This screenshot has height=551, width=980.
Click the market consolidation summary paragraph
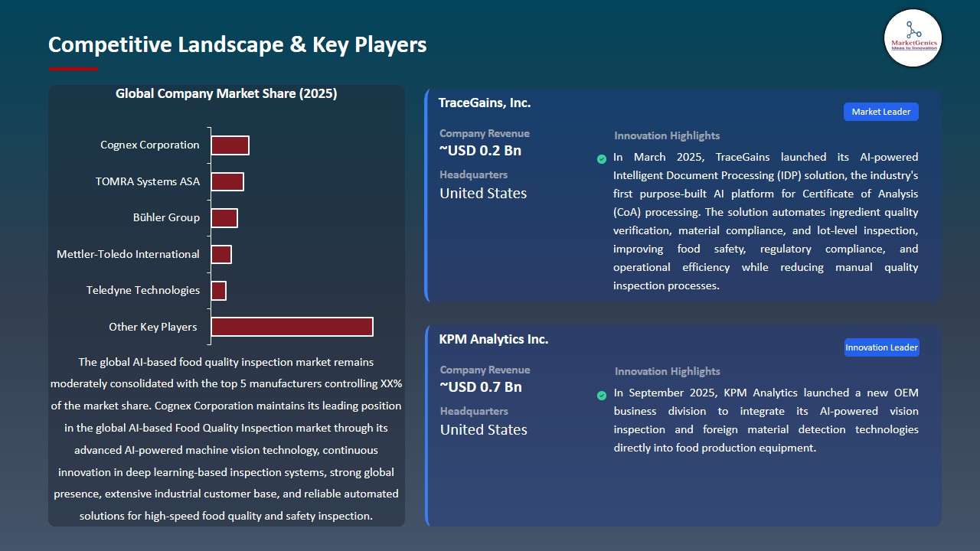point(227,439)
